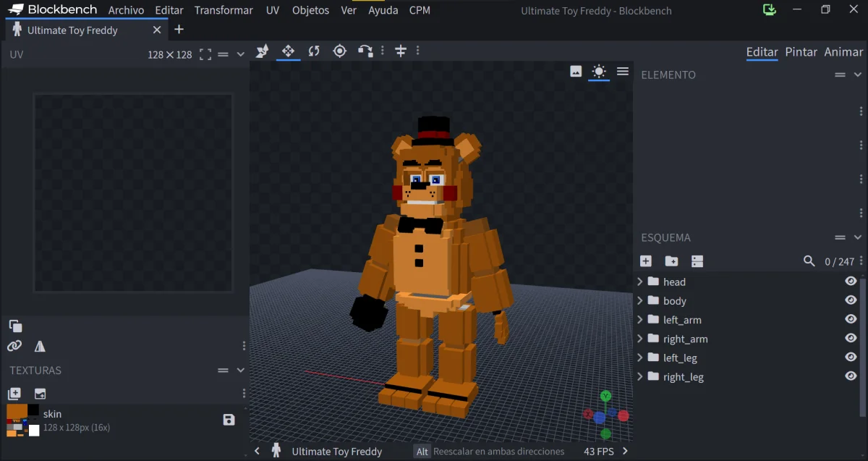868x461 pixels.
Task: Open the Objetos menu
Action: pos(310,10)
